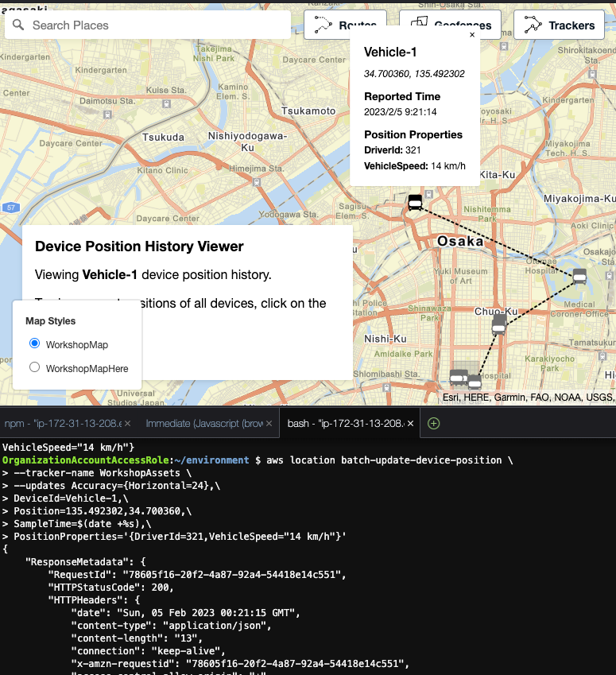Click the Miyakojima-Ku district label
616x675 pixels.
(579, 199)
